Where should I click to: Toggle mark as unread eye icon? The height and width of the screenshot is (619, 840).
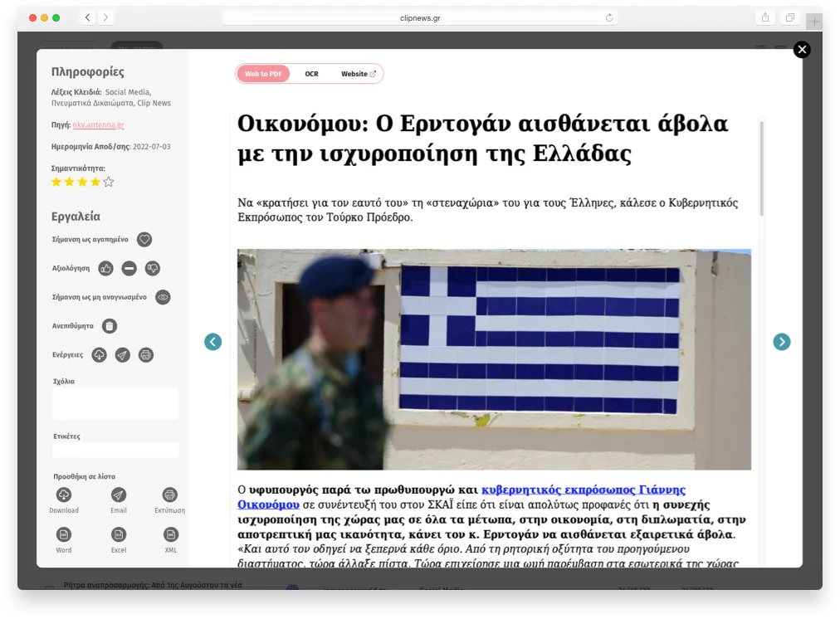click(163, 297)
